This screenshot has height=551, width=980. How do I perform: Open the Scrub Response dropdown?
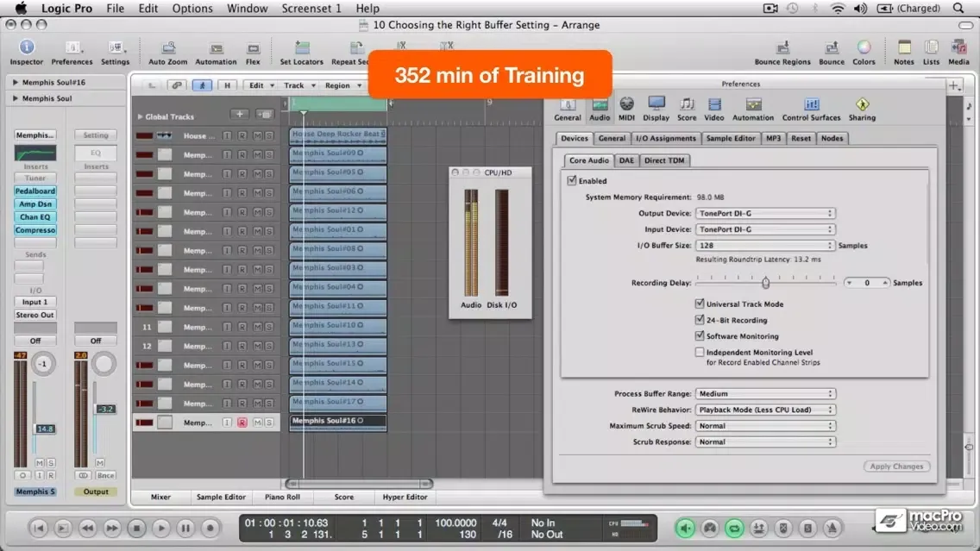[x=765, y=441]
